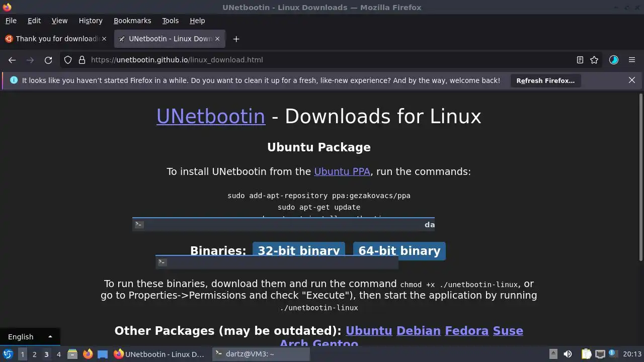Select the 'sudo apt-get update' command text

[319, 207]
